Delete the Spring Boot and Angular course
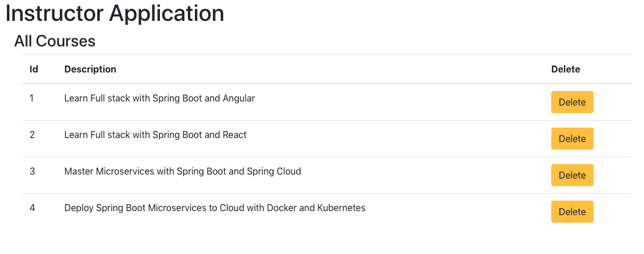 point(572,102)
